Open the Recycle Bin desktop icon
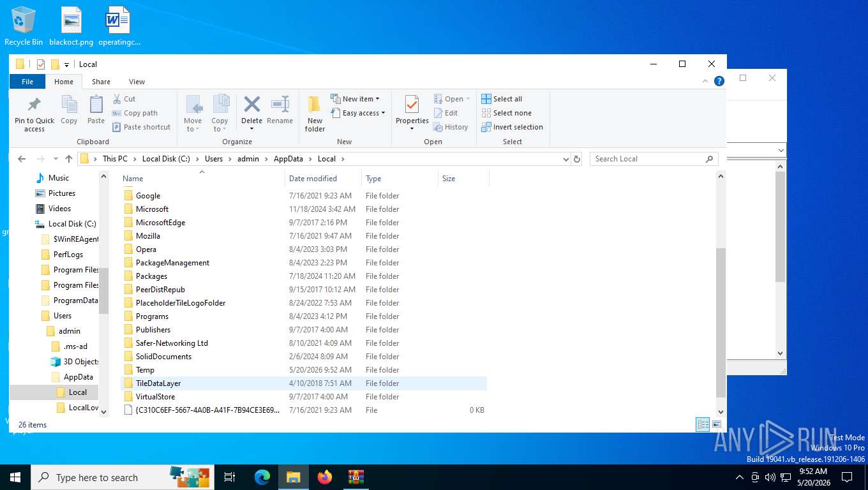Screen dimensions: 868x490 pyautogui.click(x=24, y=26)
